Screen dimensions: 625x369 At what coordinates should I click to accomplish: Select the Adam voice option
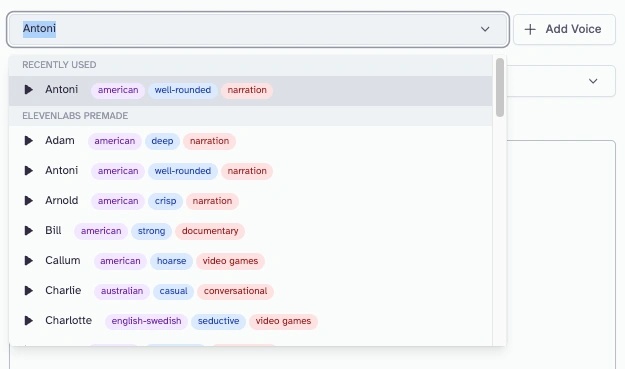tap(250, 141)
